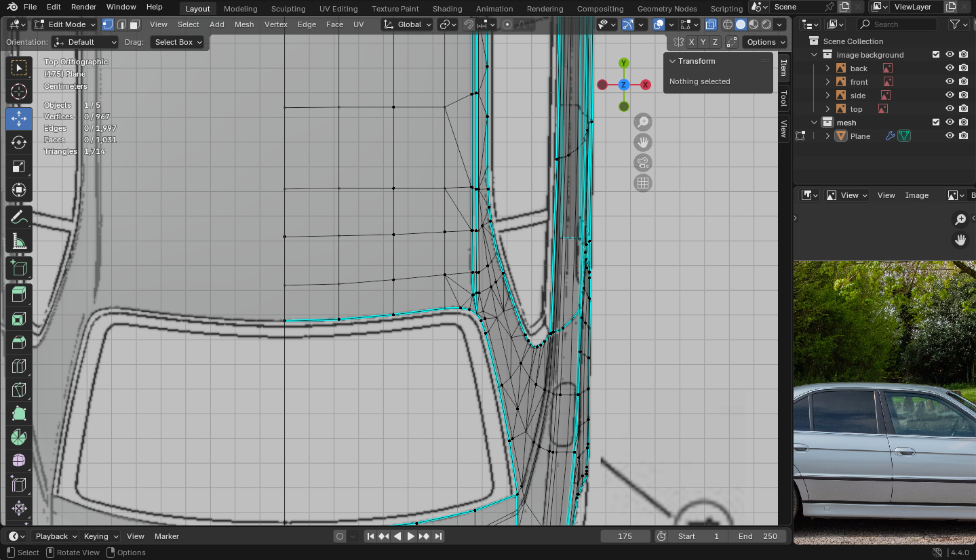Open the Playback dropdown in timeline
Screen dimensions: 976x560
[56, 536]
